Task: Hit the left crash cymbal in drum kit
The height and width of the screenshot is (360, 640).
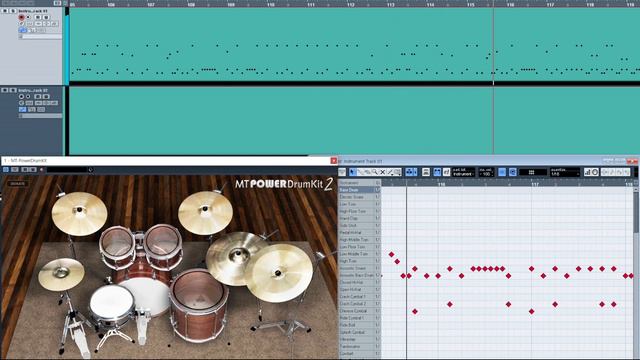Action: click(79, 214)
